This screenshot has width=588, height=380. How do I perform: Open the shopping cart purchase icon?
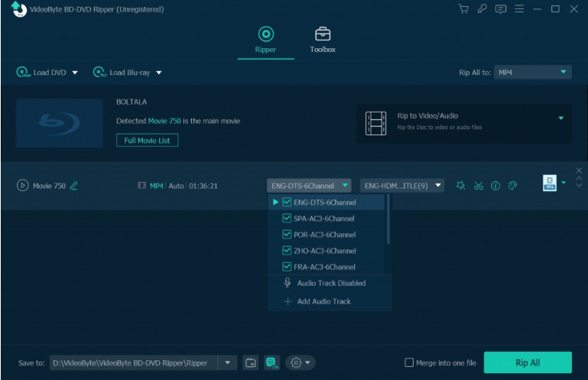(x=463, y=8)
